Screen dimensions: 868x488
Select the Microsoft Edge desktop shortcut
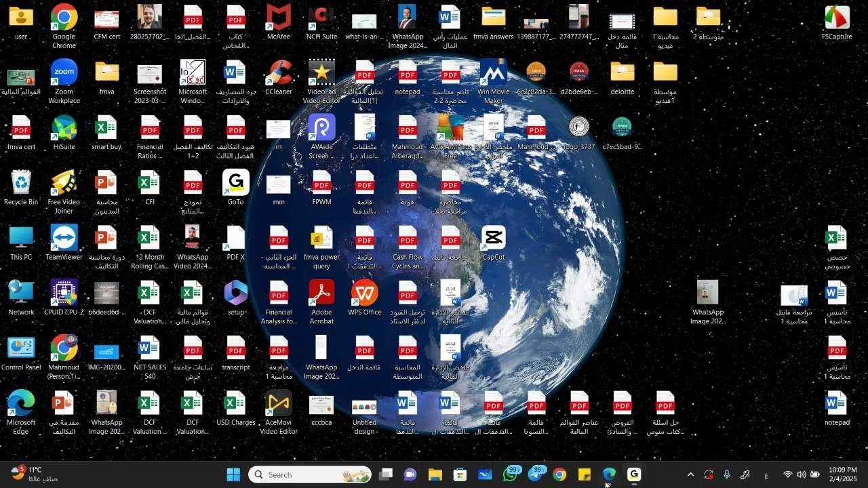click(21, 412)
